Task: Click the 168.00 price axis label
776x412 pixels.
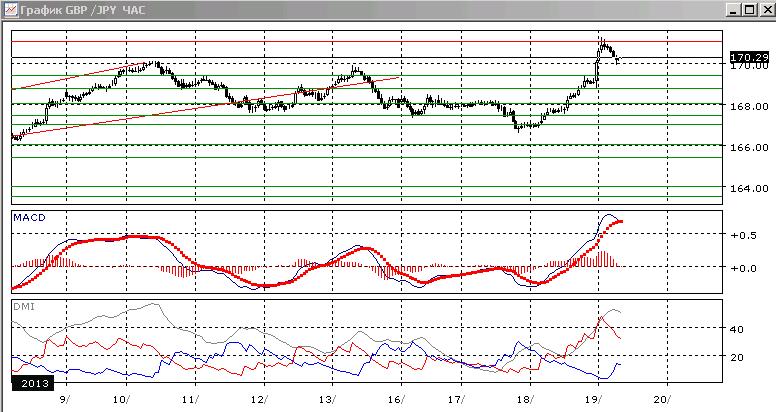Action: tap(749, 106)
